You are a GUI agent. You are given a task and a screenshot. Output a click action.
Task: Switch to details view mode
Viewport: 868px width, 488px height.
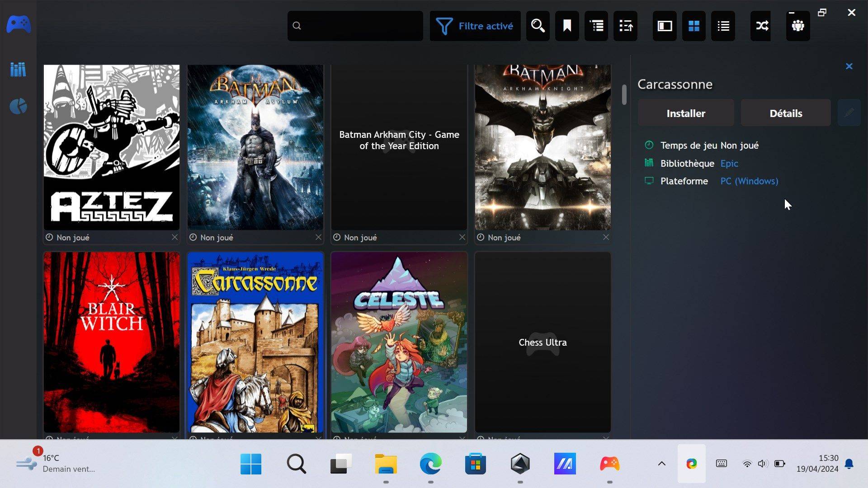(665, 26)
